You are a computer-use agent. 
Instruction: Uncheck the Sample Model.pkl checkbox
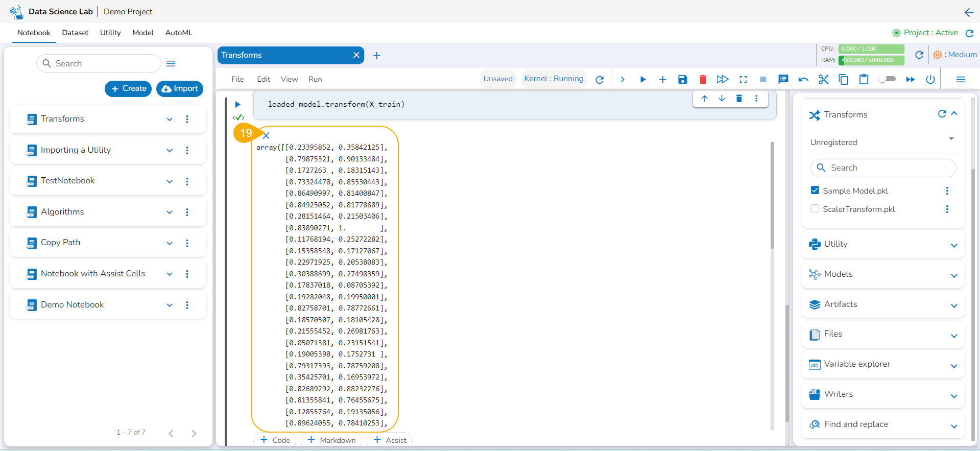(x=815, y=190)
